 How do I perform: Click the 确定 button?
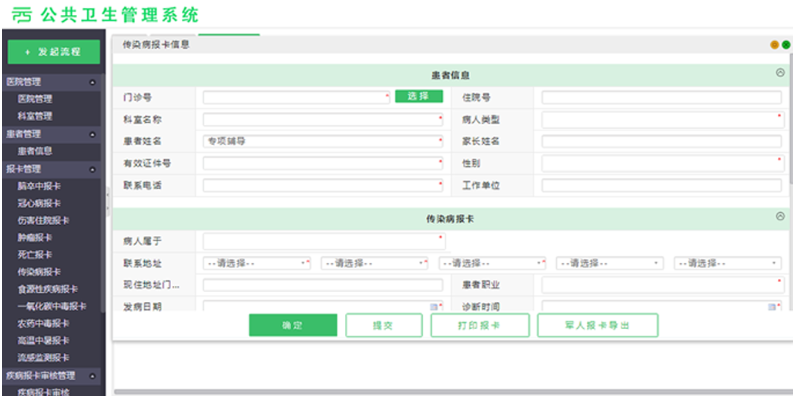pyautogui.click(x=293, y=326)
